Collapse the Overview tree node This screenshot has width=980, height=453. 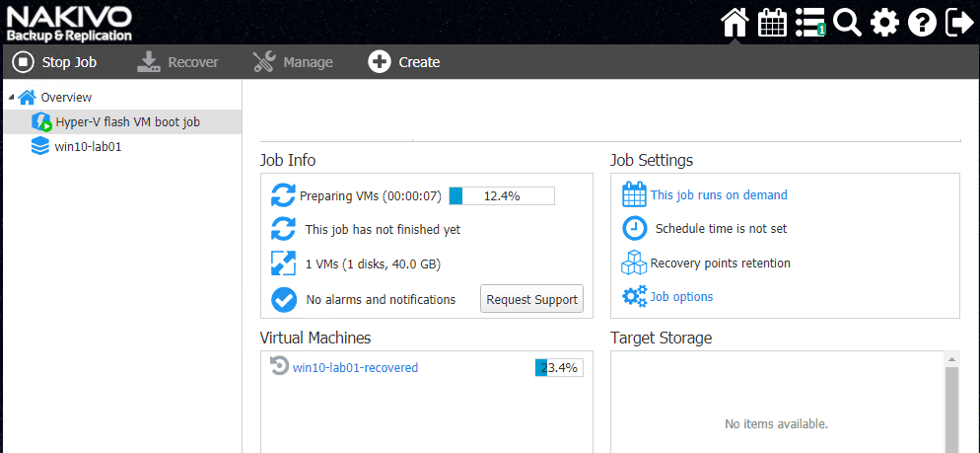tap(12, 97)
